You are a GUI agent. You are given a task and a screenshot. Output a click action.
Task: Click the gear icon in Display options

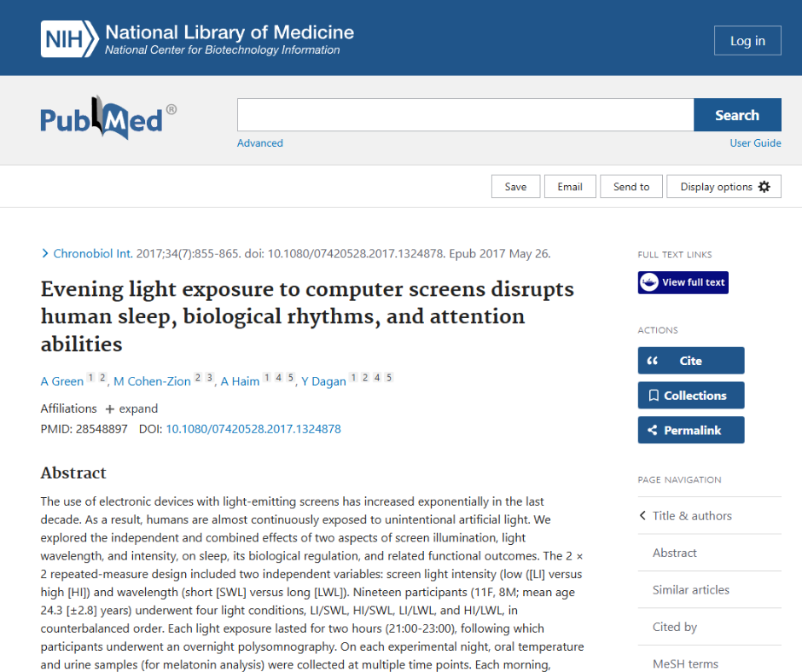tap(764, 187)
